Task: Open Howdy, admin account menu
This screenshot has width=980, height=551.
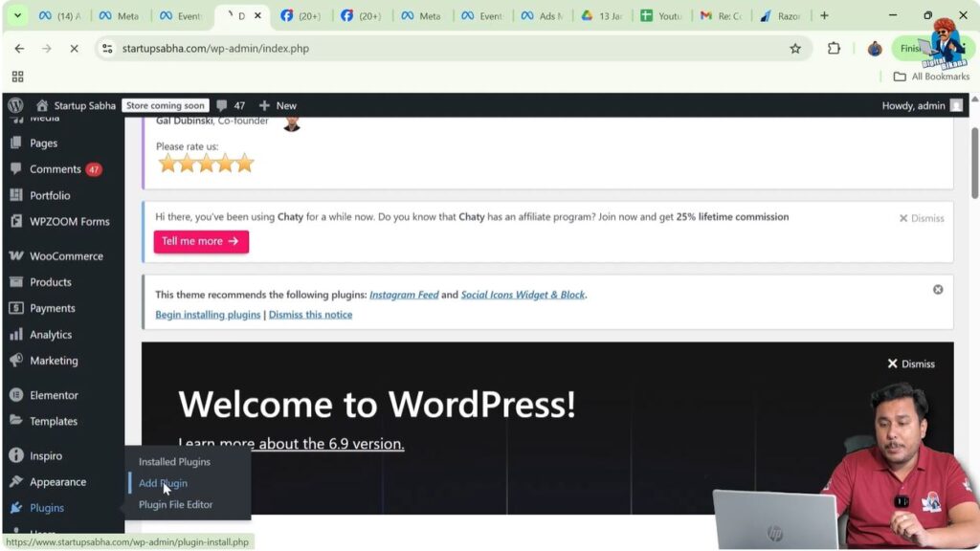Action: 922,105
